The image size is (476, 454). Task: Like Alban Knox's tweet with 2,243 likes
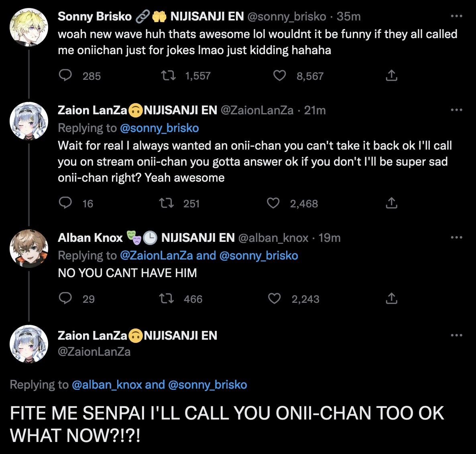pyautogui.click(x=274, y=298)
